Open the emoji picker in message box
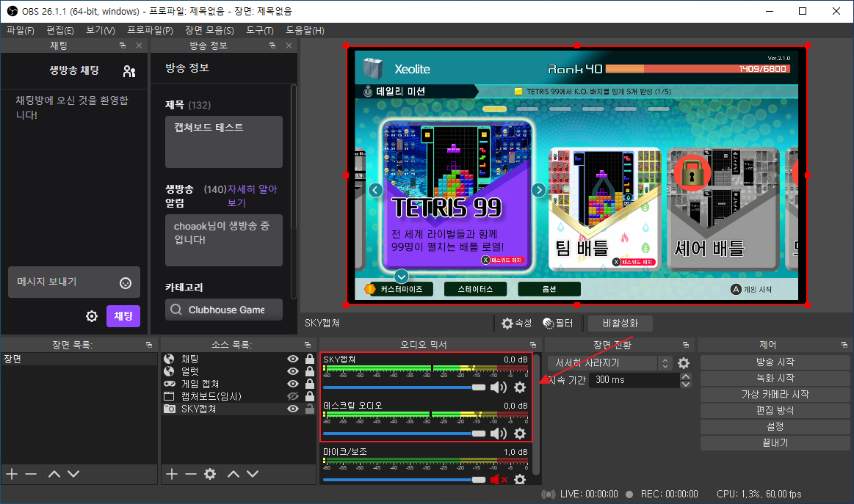The height and width of the screenshot is (504, 854). [x=126, y=282]
